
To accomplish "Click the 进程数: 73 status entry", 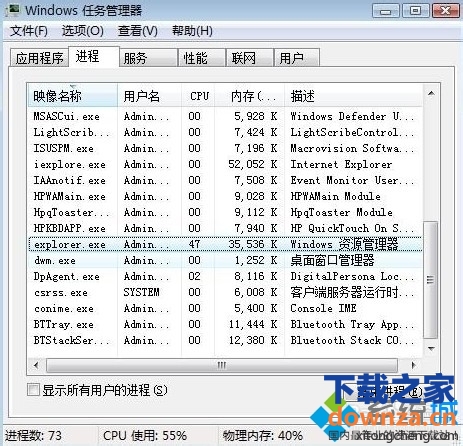I will click(33, 435).
